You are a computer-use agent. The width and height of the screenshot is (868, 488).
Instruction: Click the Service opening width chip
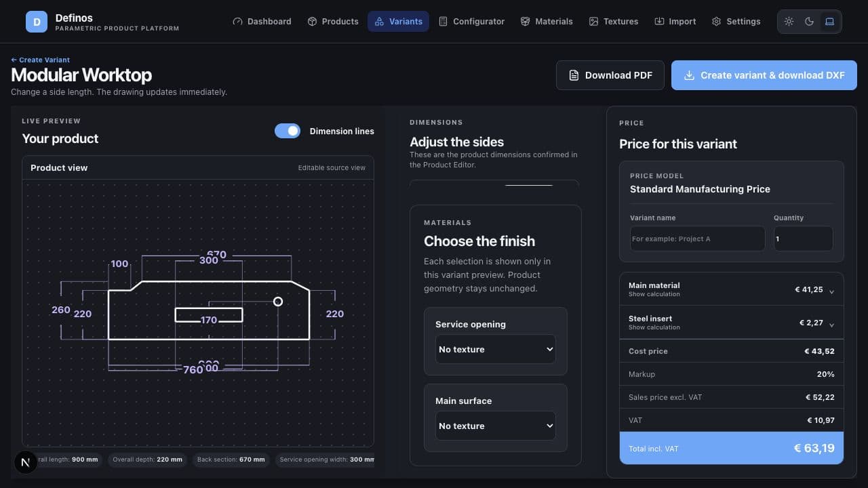tap(324, 460)
